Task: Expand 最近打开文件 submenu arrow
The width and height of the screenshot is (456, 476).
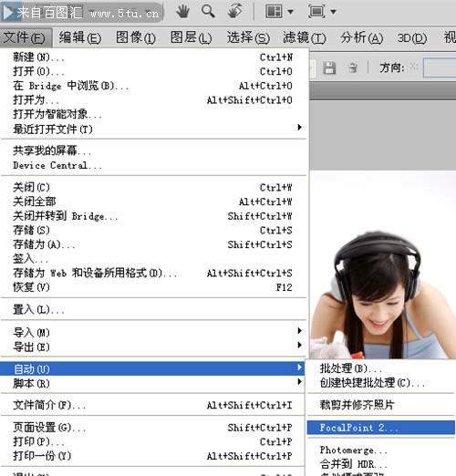Action: coord(299,127)
